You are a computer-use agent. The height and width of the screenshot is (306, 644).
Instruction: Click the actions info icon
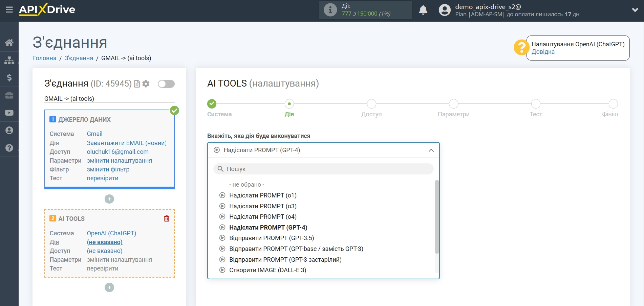(x=330, y=10)
